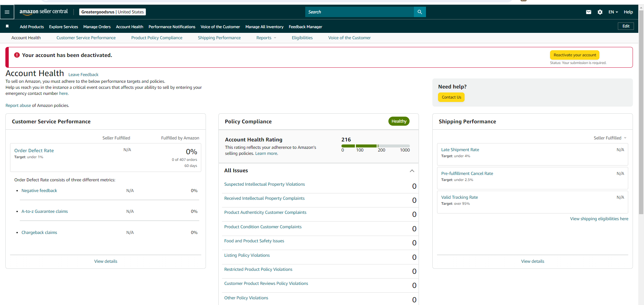
Task: Click the Contact Us button
Action: pos(451,97)
